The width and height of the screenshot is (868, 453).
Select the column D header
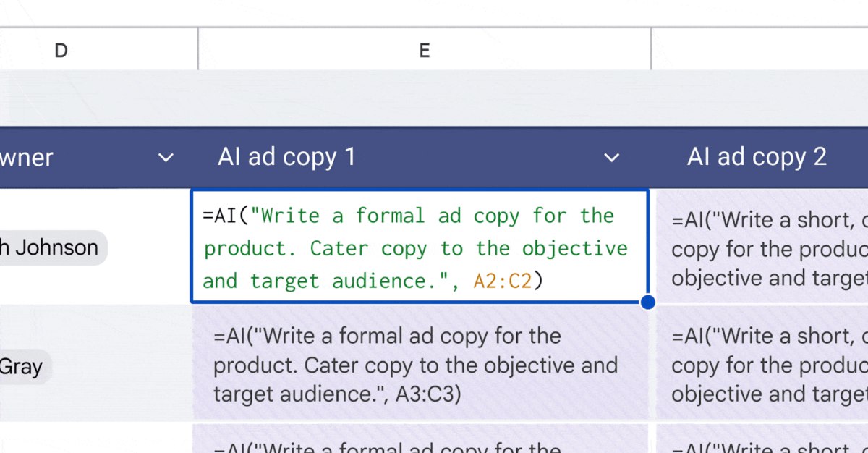click(x=61, y=50)
